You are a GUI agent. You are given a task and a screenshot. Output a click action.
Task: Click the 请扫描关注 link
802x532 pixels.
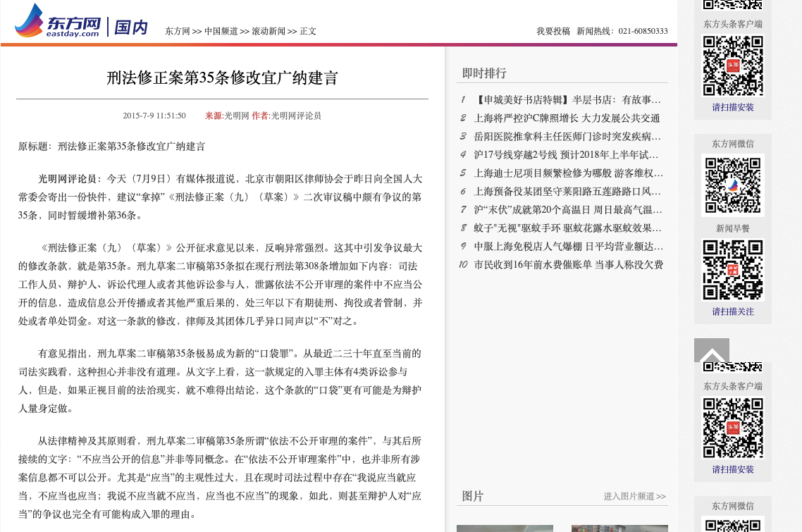click(732, 311)
